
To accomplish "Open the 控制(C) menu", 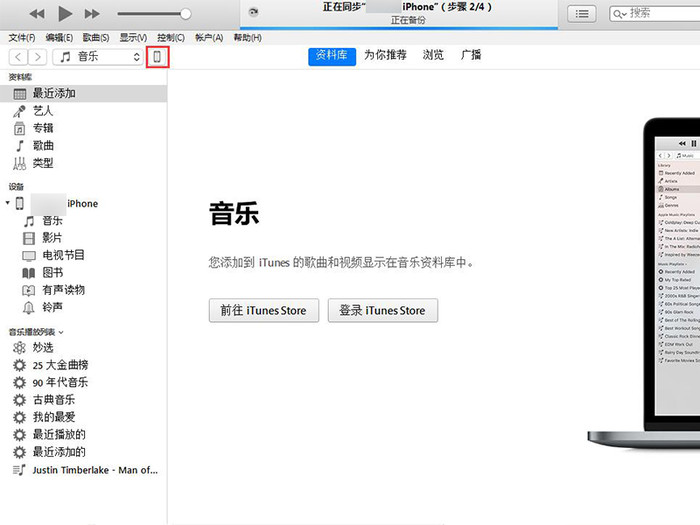I will click(171, 38).
